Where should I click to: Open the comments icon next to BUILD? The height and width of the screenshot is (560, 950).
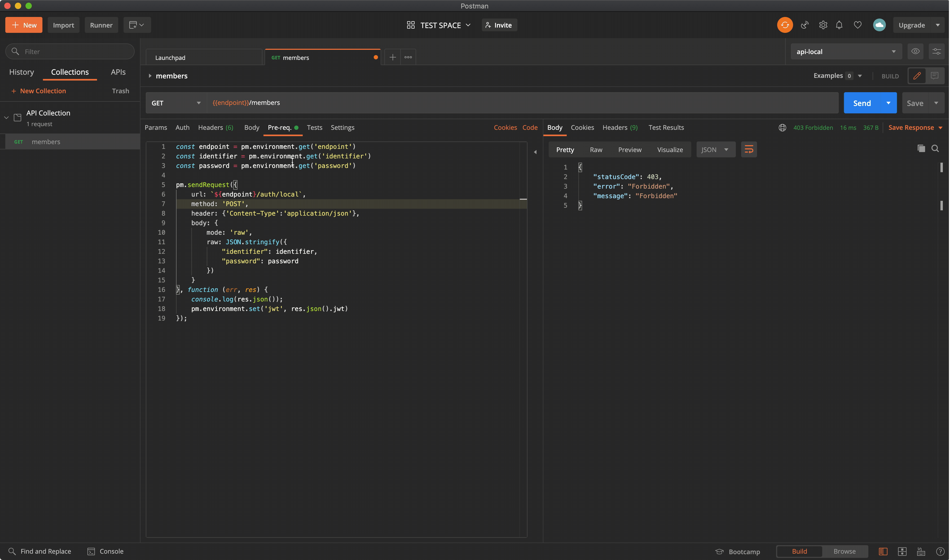[x=935, y=76]
